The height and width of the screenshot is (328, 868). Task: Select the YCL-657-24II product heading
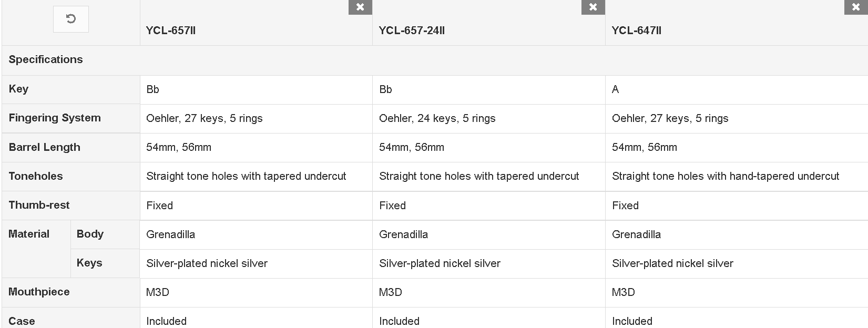(412, 30)
